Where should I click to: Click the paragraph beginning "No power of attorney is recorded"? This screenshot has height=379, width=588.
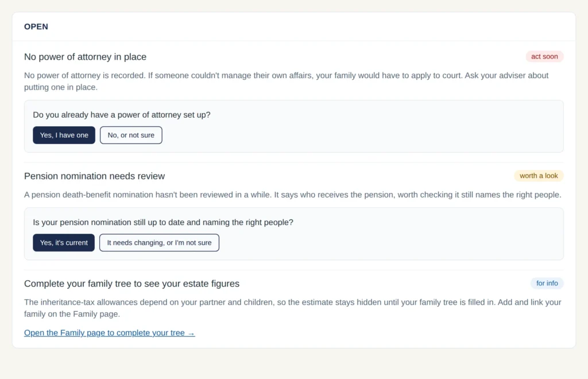(x=287, y=82)
